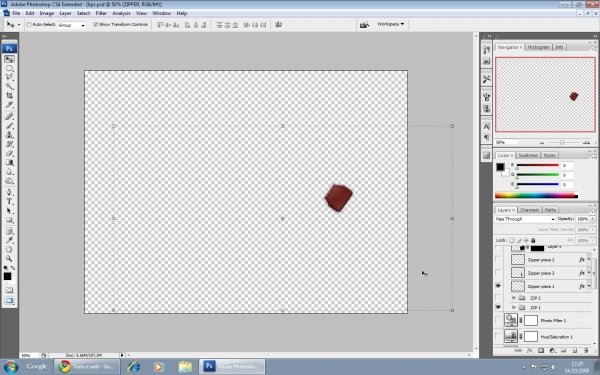Open the Filter menu
Screen dimensions: 600x375
[101, 13]
